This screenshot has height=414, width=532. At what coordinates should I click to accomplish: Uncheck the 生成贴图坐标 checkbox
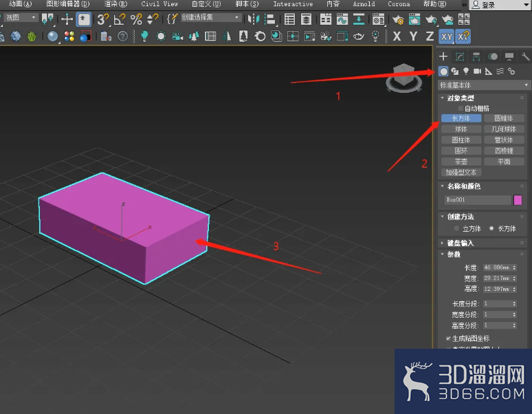[x=448, y=338]
